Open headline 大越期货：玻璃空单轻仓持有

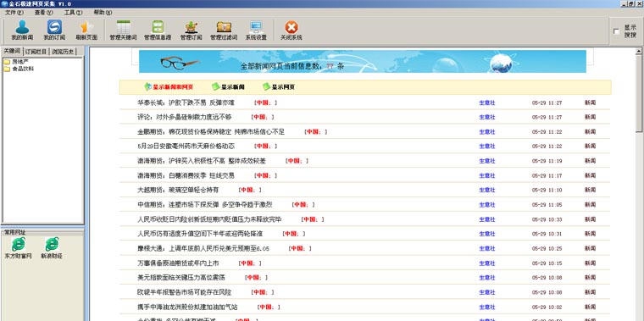[x=178, y=190]
